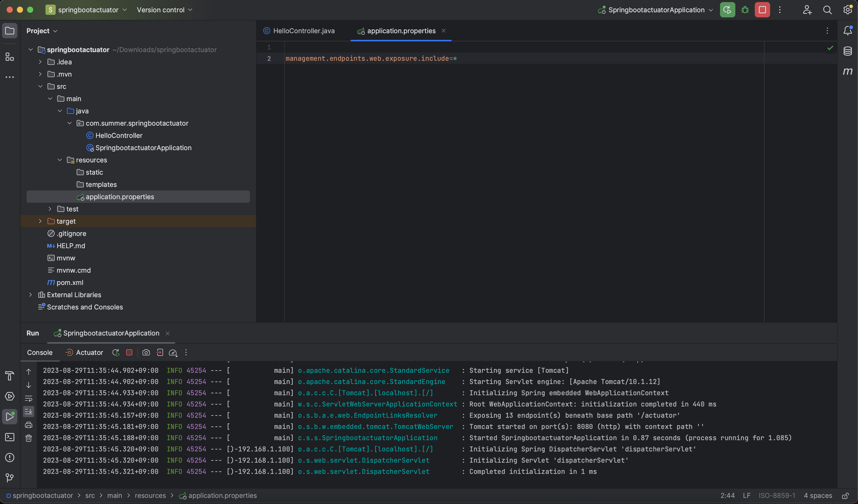Show more tool windows ellipsis in left sidebar

9,77
